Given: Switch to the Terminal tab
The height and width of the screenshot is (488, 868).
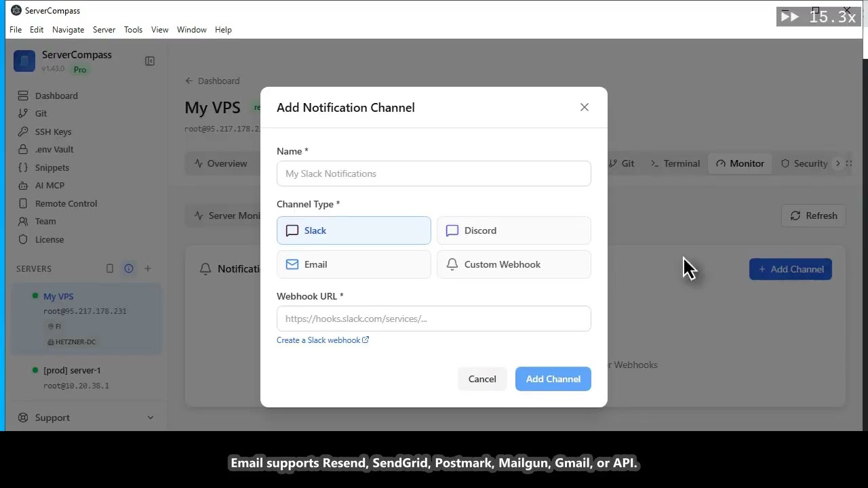Looking at the screenshot, I should coord(675,163).
